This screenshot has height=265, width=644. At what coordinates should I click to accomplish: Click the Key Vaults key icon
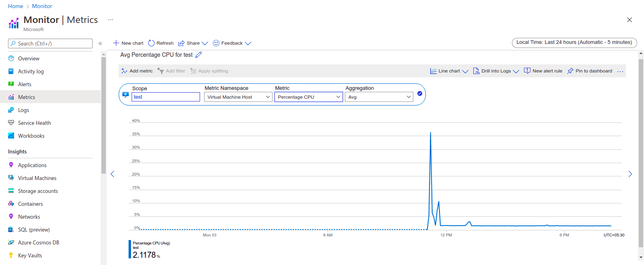pyautogui.click(x=11, y=255)
